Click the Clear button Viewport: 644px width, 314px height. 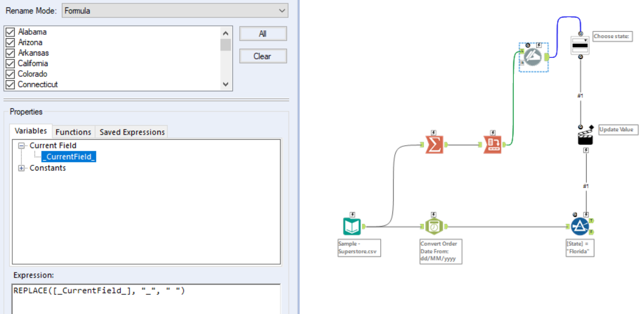coord(263,56)
